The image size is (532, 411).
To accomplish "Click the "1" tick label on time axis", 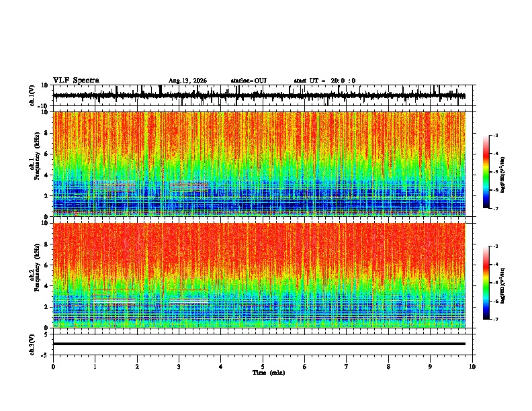I will point(95,367).
